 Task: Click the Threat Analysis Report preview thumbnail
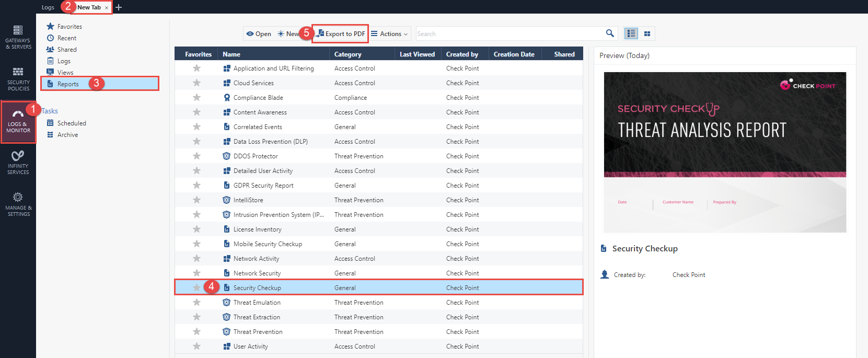(725, 152)
